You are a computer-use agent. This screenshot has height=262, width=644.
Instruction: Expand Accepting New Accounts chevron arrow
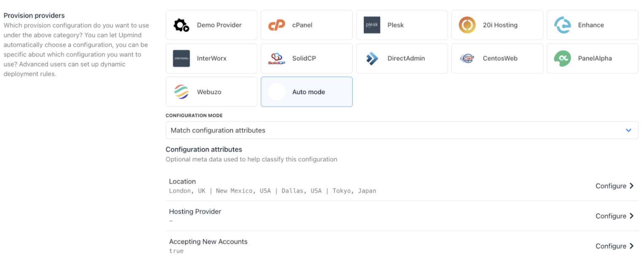point(632,246)
